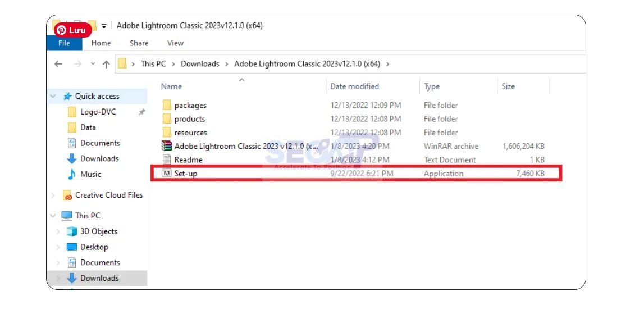This screenshot has height=310, width=644.
Task: Select Quick access in navigation pane
Action: 97,97
